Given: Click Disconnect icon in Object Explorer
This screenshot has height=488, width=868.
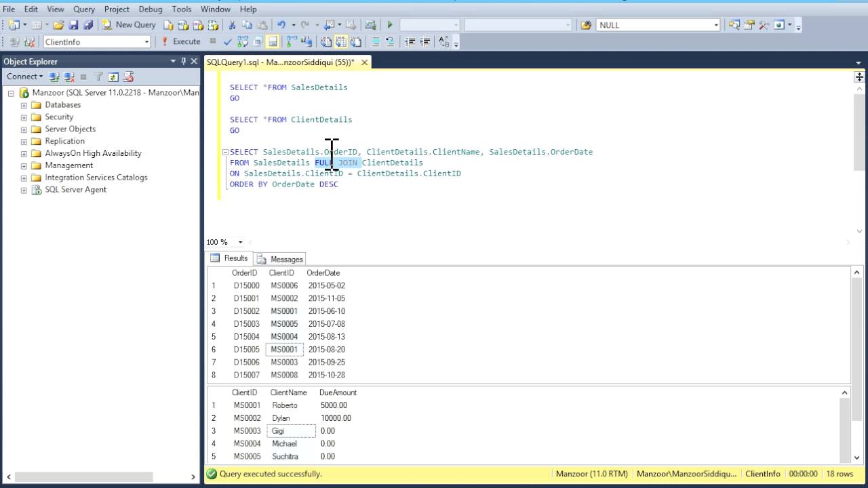Looking at the screenshot, I should (x=69, y=77).
